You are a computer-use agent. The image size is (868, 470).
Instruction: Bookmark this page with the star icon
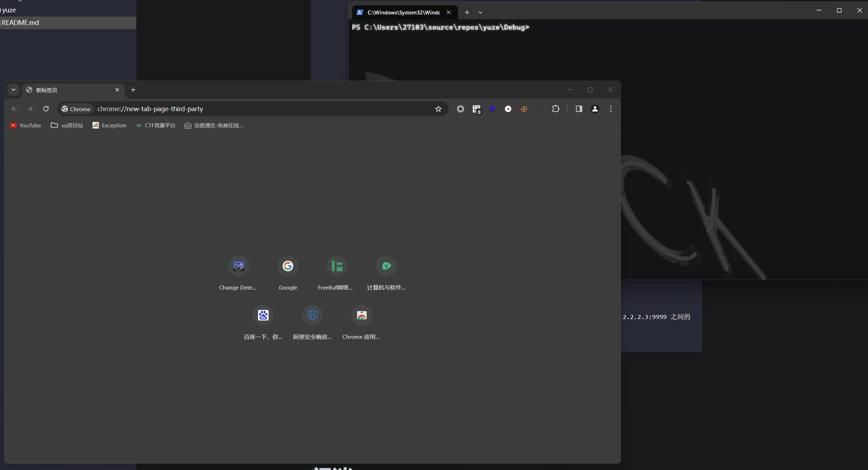tap(438, 109)
